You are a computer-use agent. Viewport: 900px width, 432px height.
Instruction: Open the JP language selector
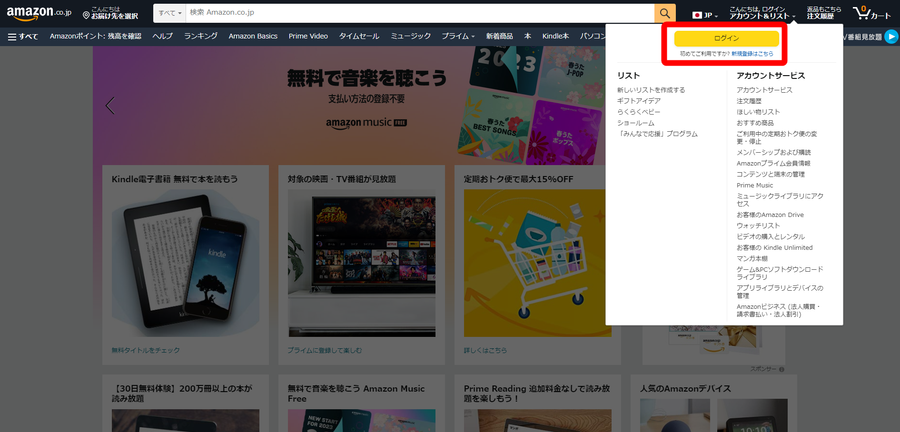(706, 15)
